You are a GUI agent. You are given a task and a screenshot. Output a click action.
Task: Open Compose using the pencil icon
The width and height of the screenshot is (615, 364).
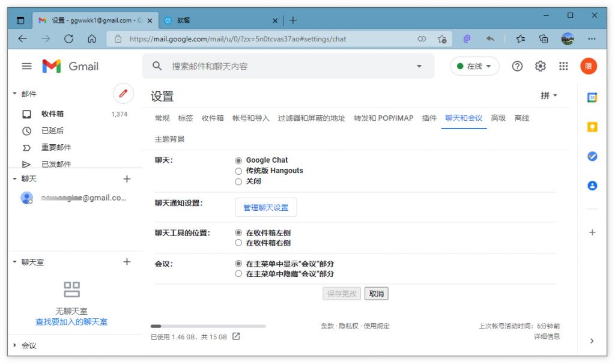pos(123,94)
